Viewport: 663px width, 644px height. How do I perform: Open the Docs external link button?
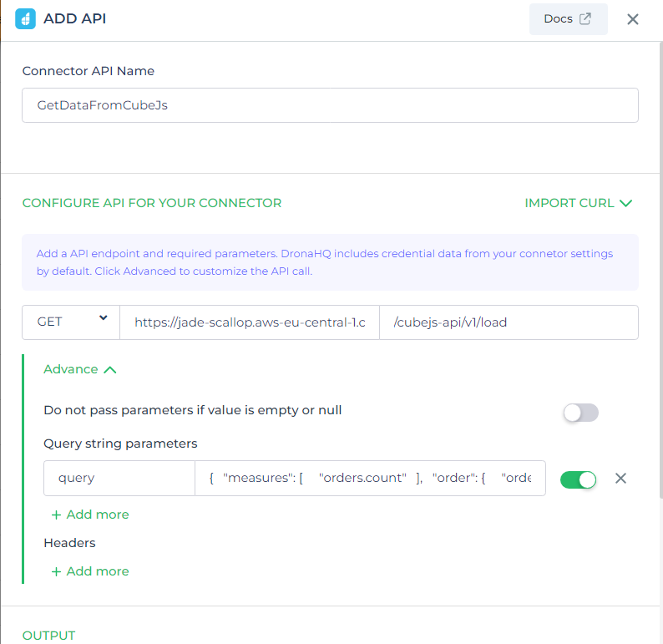[x=568, y=19]
